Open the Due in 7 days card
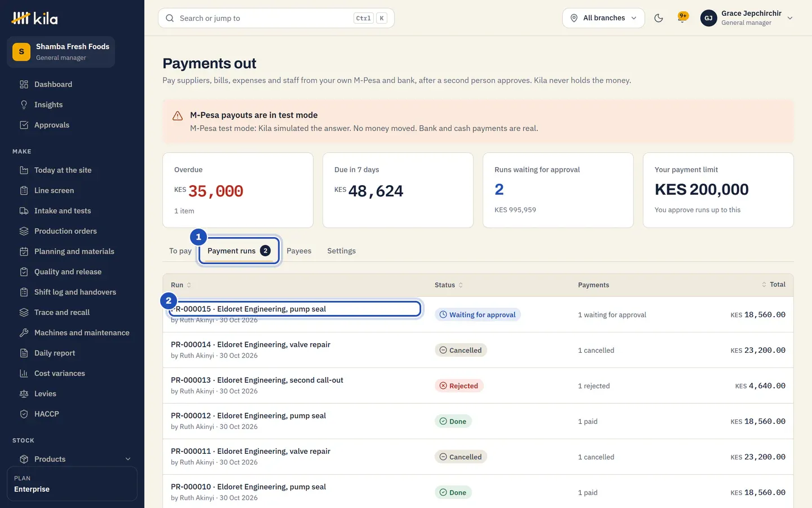The height and width of the screenshot is (508, 812). 398,190
